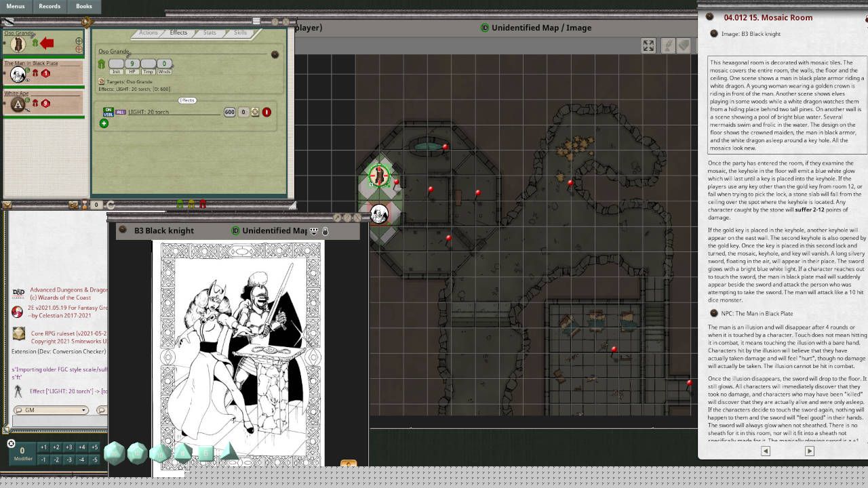The height and width of the screenshot is (488, 868).
Task: Switch to the Skills tab
Action: pyautogui.click(x=240, y=33)
